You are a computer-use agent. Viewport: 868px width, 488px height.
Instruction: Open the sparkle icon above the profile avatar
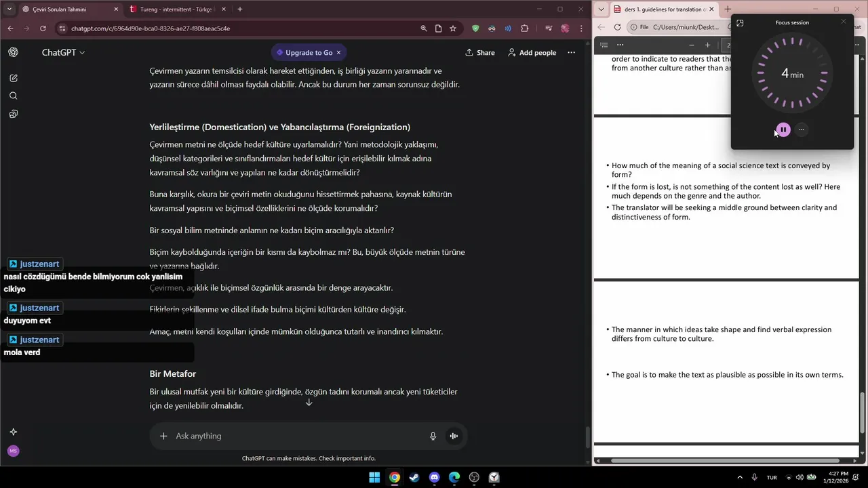click(14, 432)
